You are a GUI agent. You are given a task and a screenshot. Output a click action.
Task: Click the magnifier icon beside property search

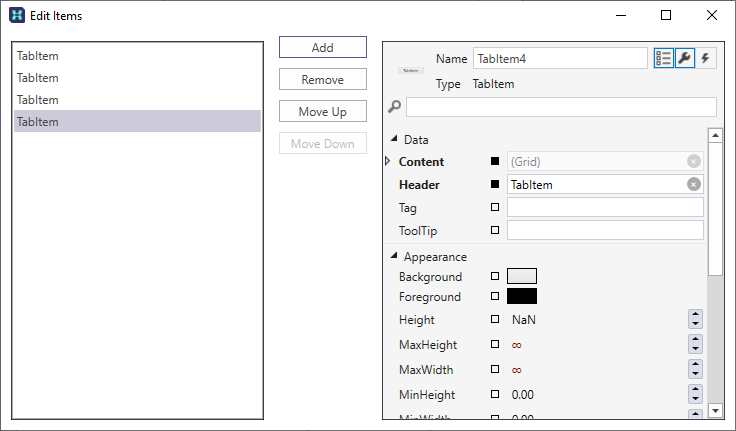(395, 107)
